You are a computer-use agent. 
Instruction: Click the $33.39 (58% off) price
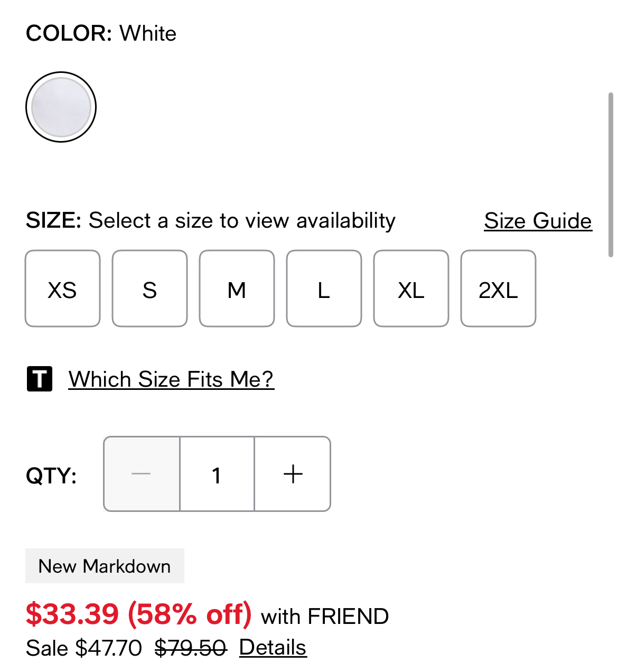(x=139, y=614)
